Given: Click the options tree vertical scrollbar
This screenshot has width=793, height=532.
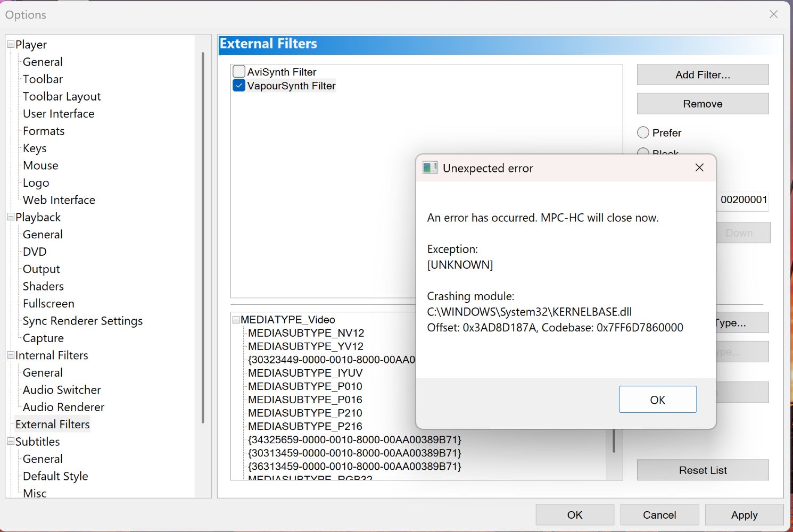Looking at the screenshot, I should (203, 238).
